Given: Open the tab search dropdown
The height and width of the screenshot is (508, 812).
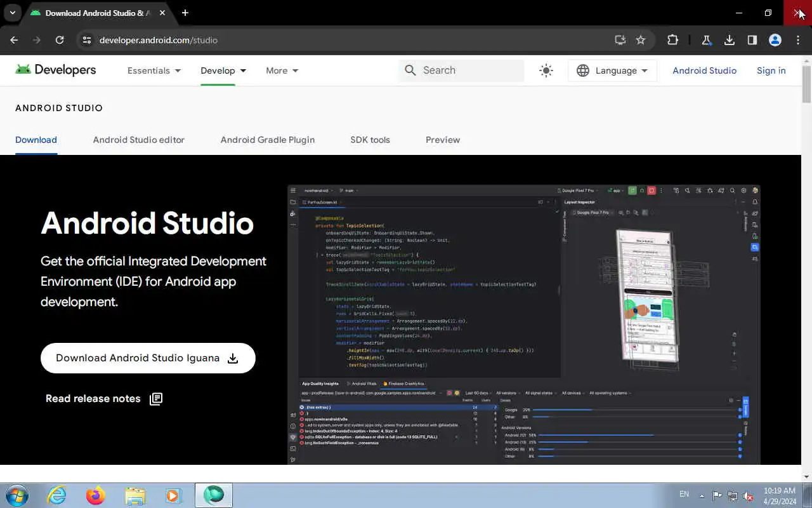Looking at the screenshot, I should tap(12, 13).
